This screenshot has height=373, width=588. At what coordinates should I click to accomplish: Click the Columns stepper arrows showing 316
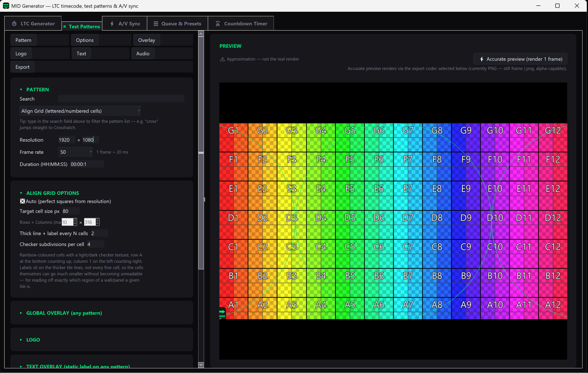[98, 222]
